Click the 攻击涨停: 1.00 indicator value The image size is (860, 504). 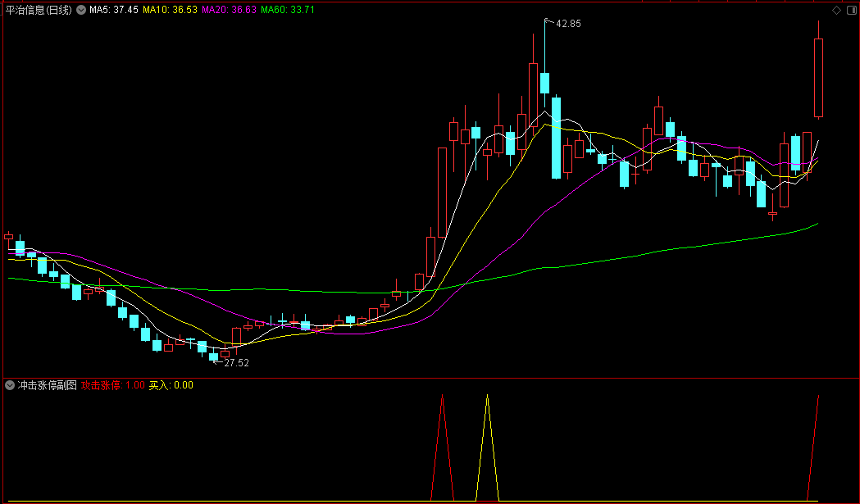[113, 385]
